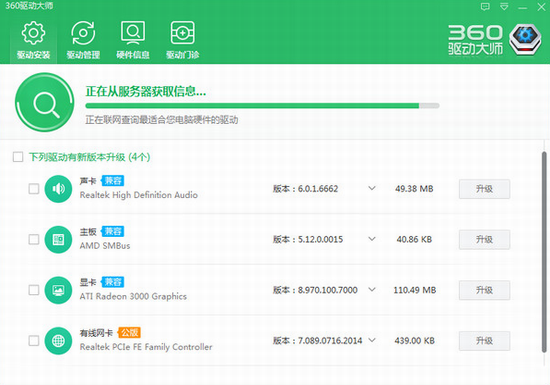Screen dimensions: 550x385
Task: Minimize the 360驱动大师 window
Action: 523,7
